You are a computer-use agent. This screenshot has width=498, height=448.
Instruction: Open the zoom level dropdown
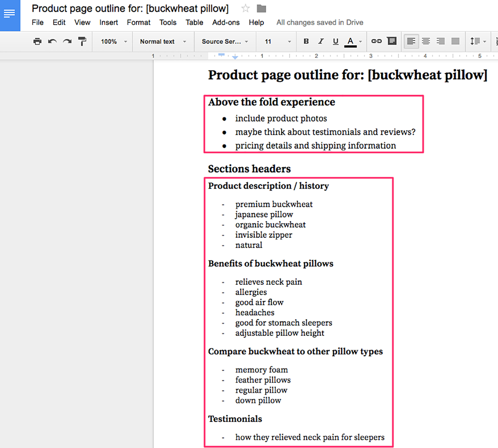point(114,41)
